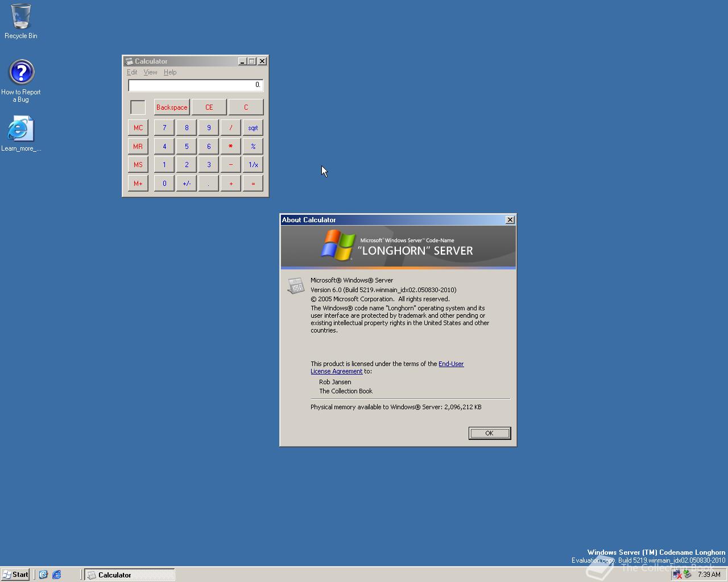Image resolution: width=728 pixels, height=582 pixels.
Task: Click the MS memory store button
Action: (x=138, y=165)
